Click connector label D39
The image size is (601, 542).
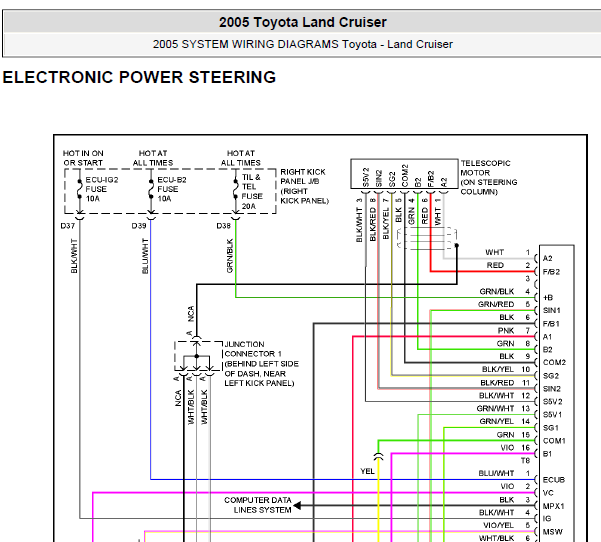[x=139, y=226]
